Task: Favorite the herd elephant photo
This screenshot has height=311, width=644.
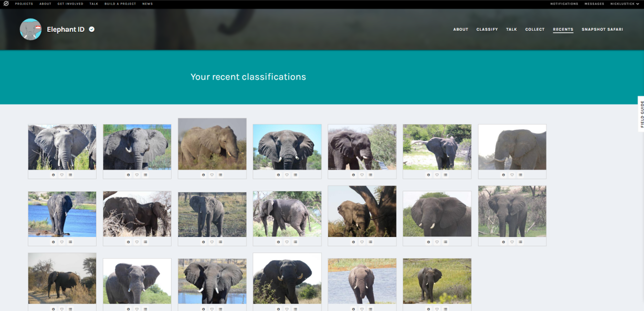Action: pos(62,175)
